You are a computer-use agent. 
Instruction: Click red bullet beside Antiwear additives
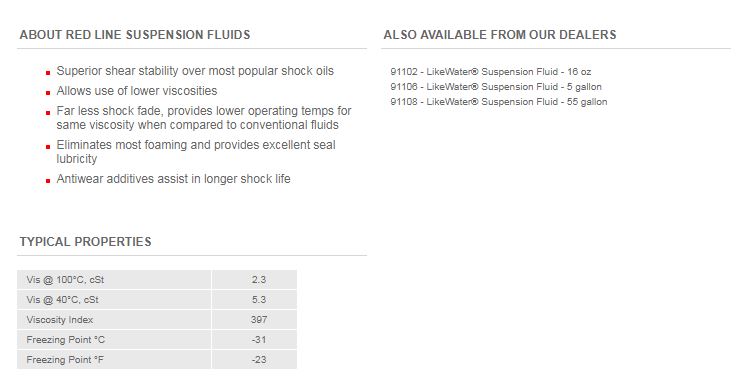(x=48, y=181)
